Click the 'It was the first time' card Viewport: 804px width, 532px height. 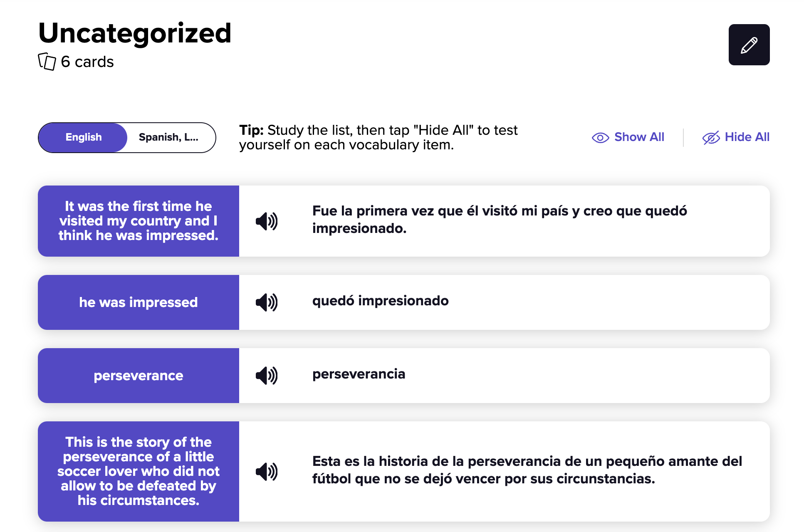[x=139, y=221]
